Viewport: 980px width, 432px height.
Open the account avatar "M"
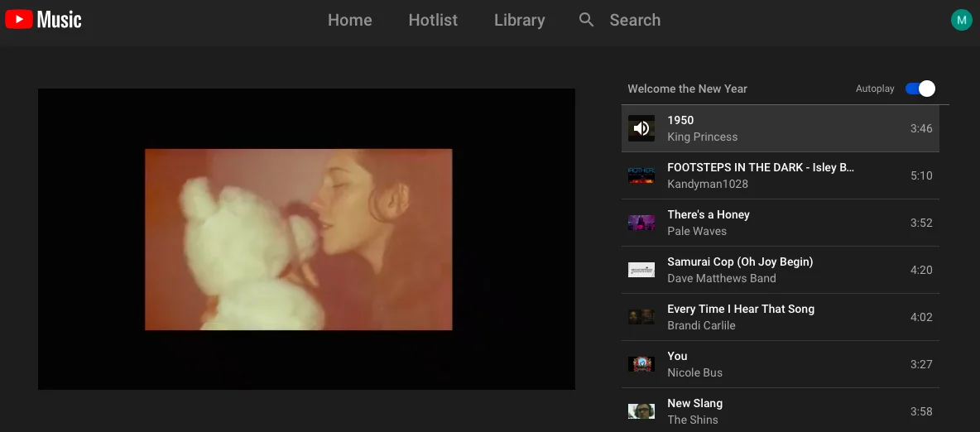[x=961, y=20]
